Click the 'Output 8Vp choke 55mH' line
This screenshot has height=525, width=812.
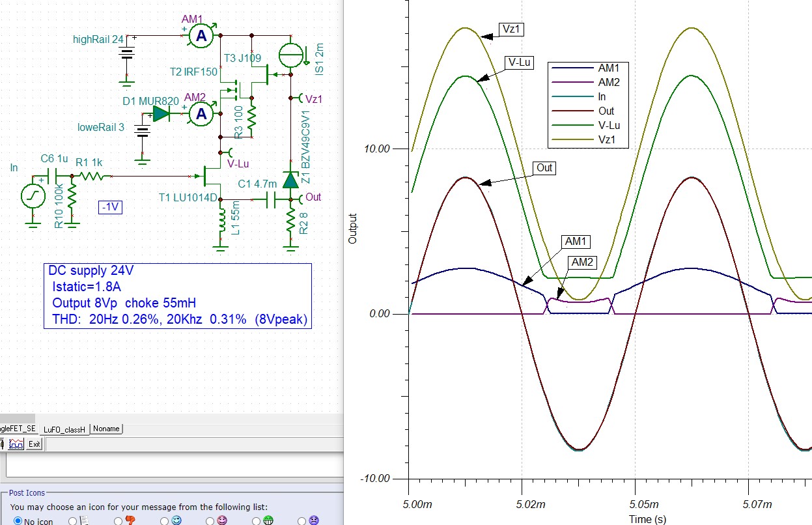[124, 303]
